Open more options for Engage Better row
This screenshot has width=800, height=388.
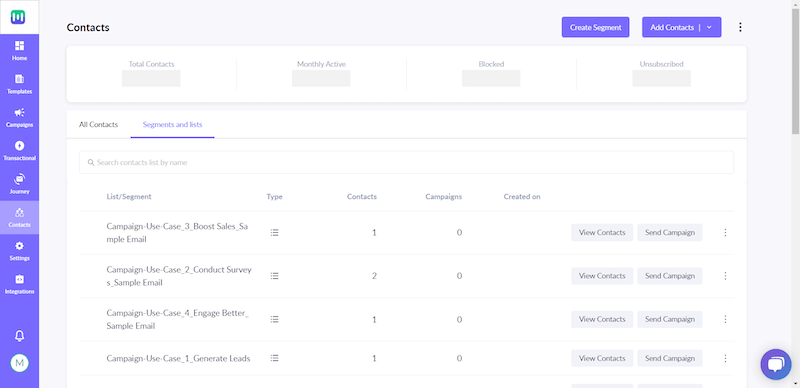tap(725, 319)
